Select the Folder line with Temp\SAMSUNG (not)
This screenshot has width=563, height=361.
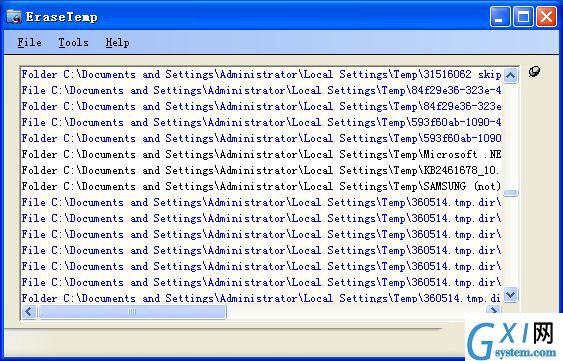[261, 186]
